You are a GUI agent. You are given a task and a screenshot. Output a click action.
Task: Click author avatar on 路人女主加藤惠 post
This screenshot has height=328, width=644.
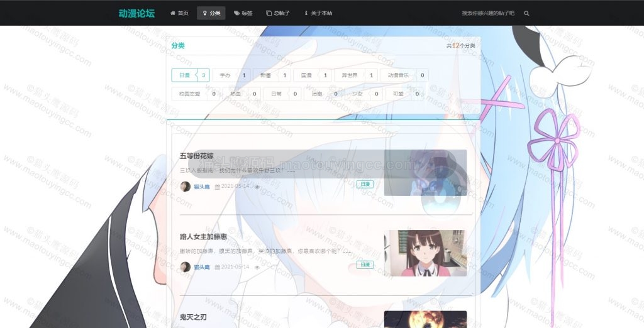(x=186, y=267)
